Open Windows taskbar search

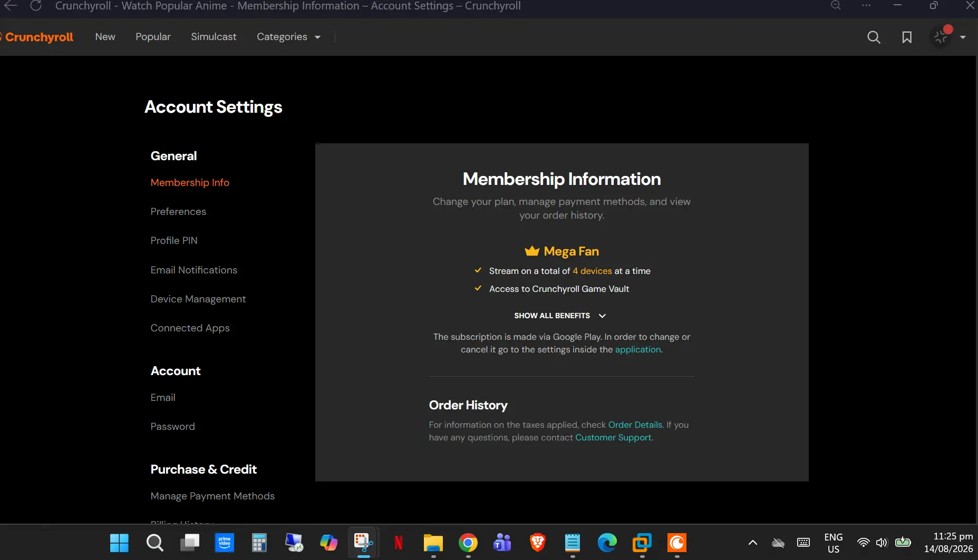click(154, 543)
